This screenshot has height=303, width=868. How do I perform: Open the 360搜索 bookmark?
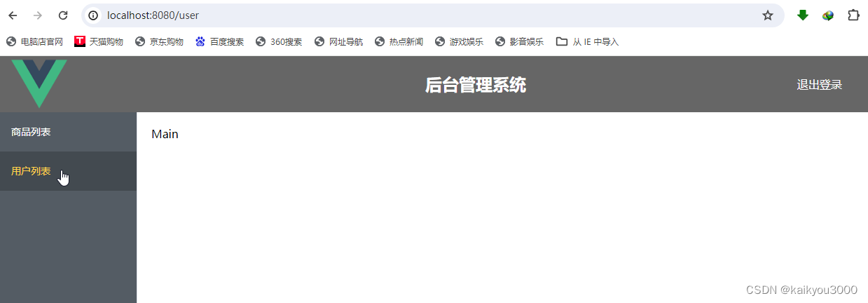pyautogui.click(x=279, y=42)
